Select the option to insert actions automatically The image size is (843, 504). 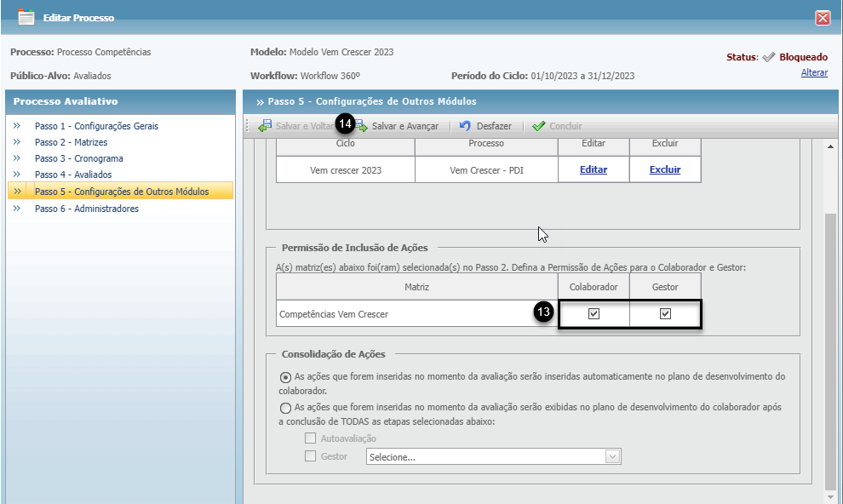[285, 377]
